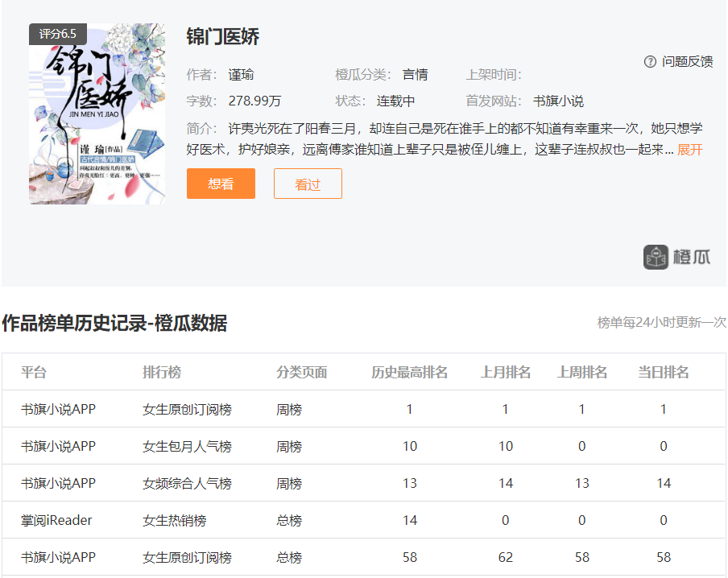Click the 分类页面 column header
Screen dimensions: 728x578
pos(302,373)
